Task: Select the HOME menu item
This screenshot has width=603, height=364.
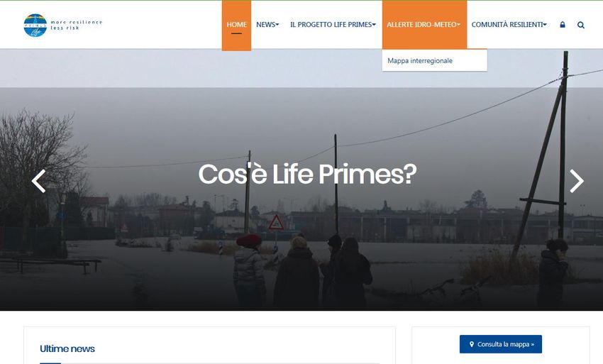Action: tap(236, 25)
